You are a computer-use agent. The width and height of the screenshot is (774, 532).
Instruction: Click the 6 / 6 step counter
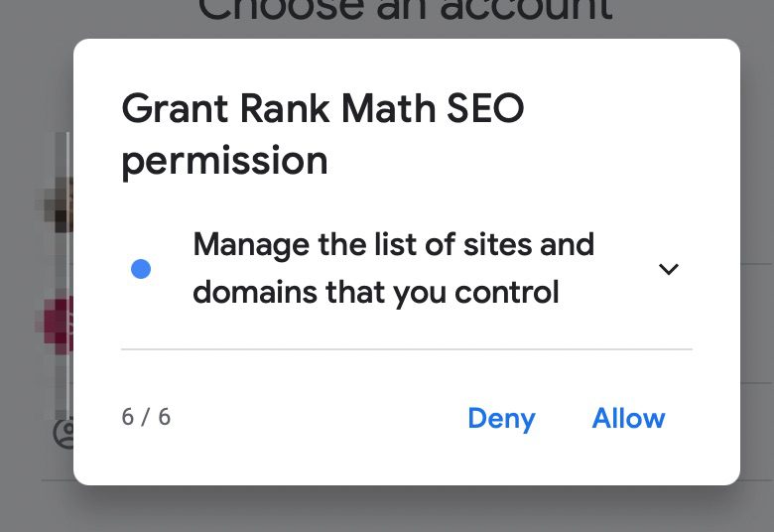[x=146, y=417]
